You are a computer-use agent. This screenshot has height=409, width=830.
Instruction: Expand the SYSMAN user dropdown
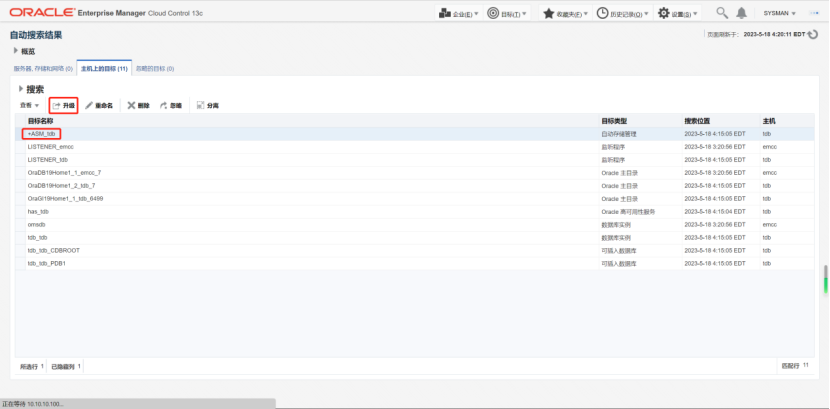click(779, 13)
